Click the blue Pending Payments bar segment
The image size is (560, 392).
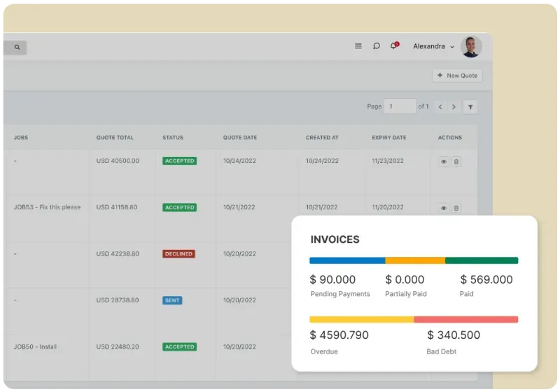[x=347, y=260]
